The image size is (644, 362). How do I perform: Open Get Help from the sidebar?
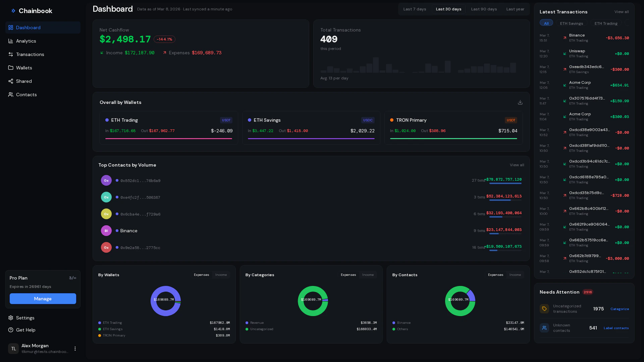(x=26, y=330)
